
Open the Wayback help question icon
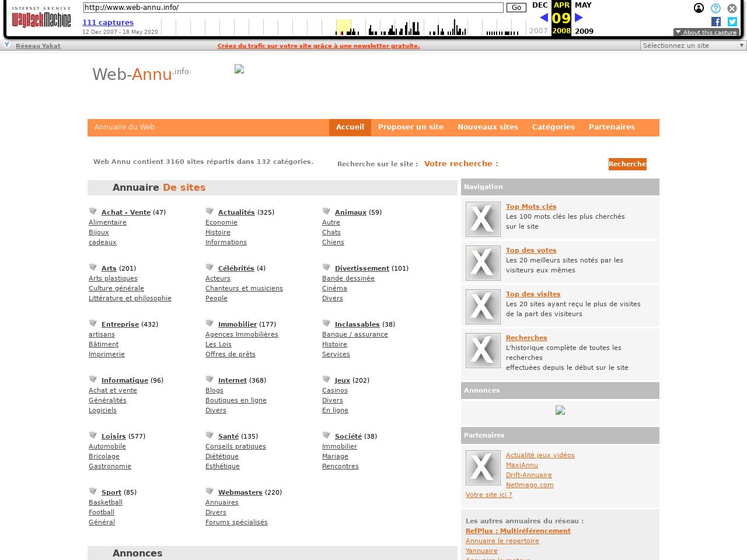pyautogui.click(x=715, y=8)
